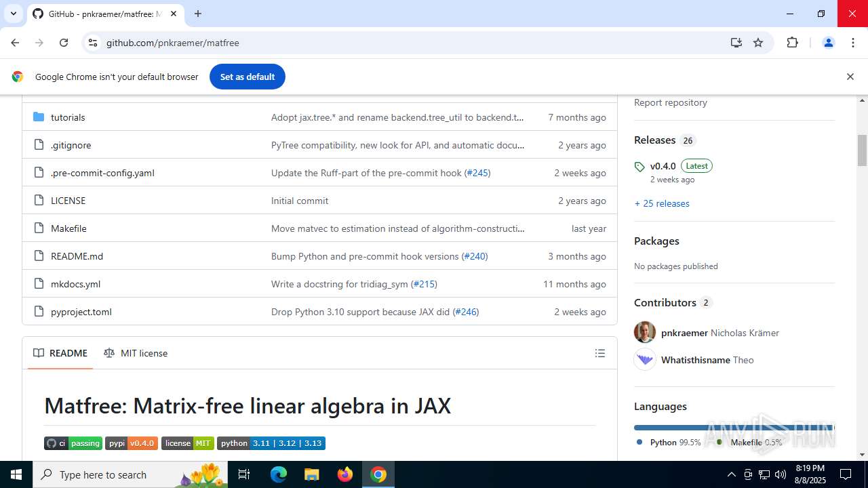This screenshot has height=488, width=868.
Task: Open pull request #245 link
Action: (477, 173)
